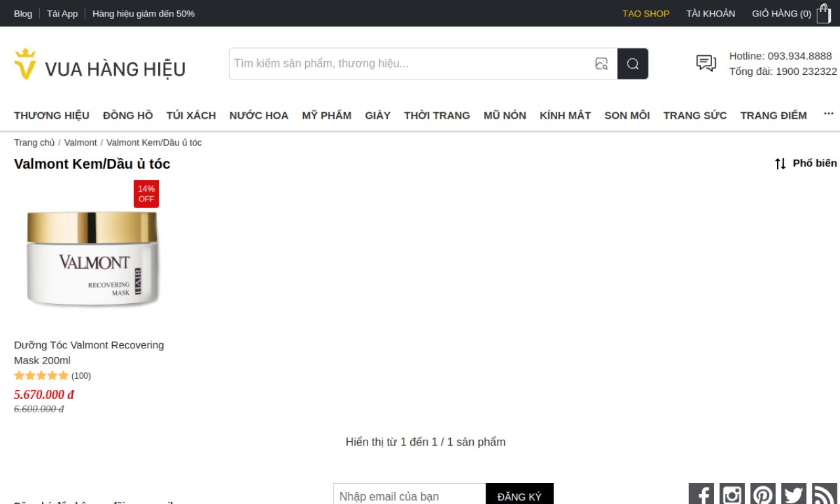840x504 pixels.
Task: Open the TÚI XÁCH menu
Action: (x=191, y=115)
